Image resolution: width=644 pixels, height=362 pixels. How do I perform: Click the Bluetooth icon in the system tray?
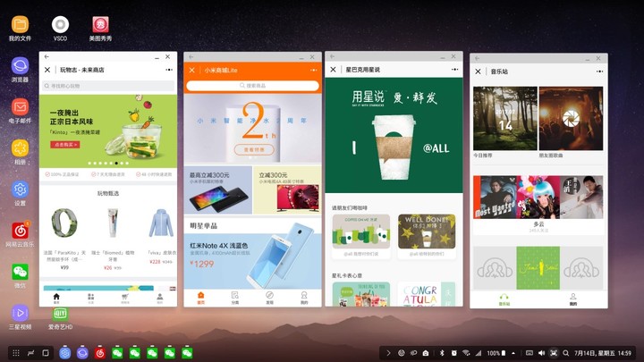pos(442,353)
